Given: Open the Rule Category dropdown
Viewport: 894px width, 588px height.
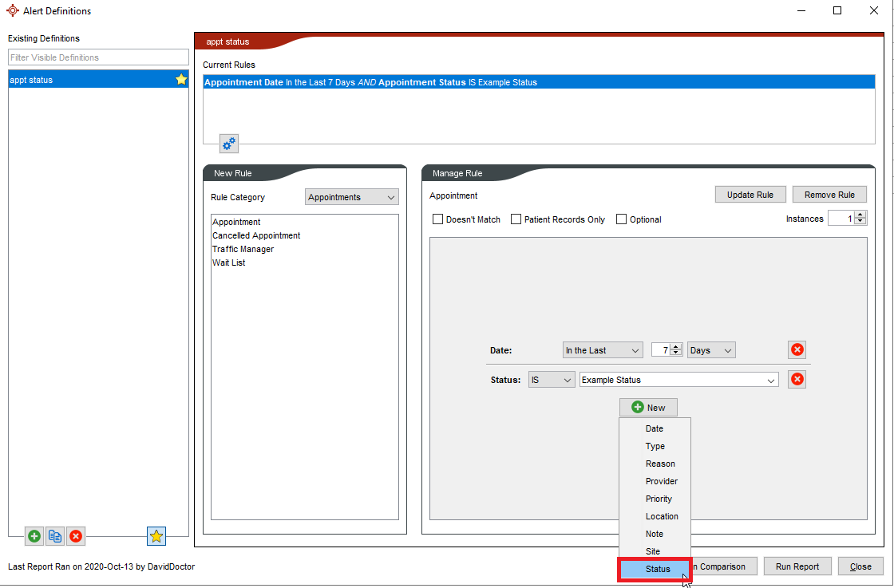Looking at the screenshot, I should 352,197.
